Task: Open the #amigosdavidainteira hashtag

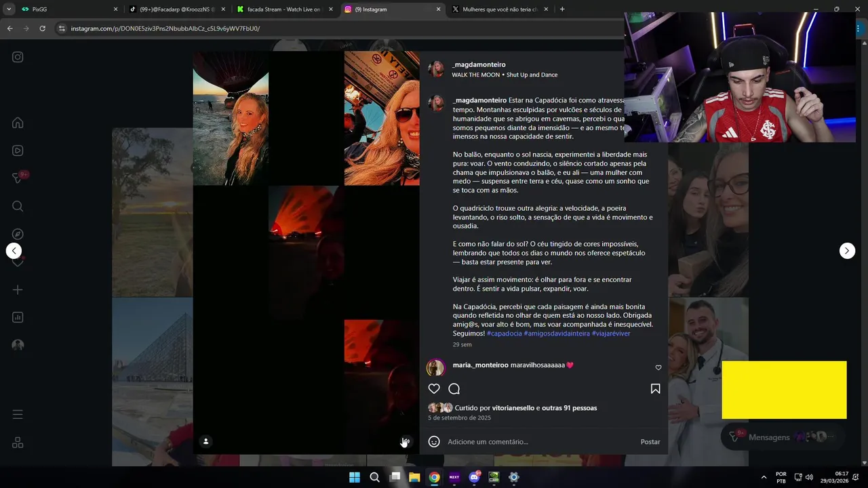Action: click(556, 333)
